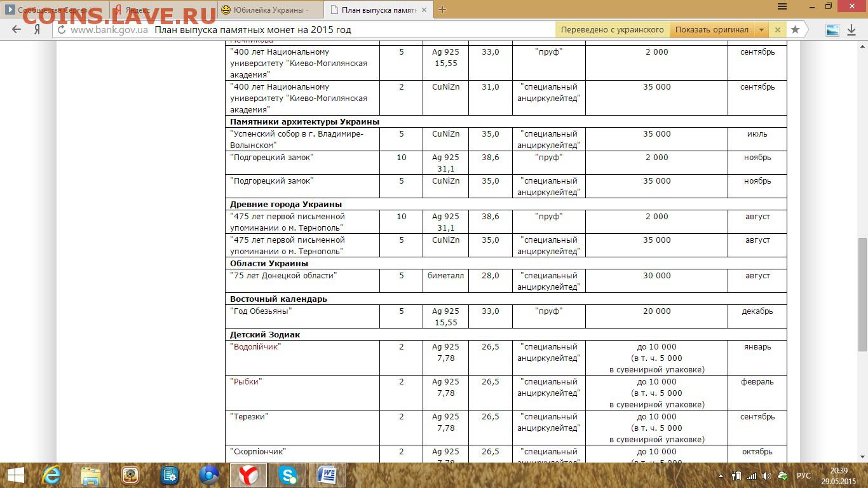Open a new tab with plus button
Screen dimensions: 868x488
tap(442, 10)
